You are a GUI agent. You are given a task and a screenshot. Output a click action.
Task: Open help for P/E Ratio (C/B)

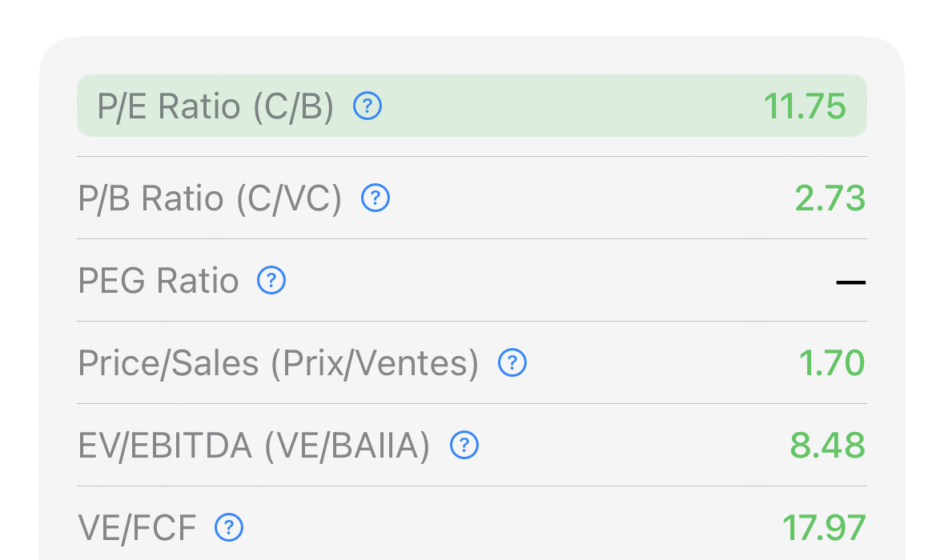(368, 106)
